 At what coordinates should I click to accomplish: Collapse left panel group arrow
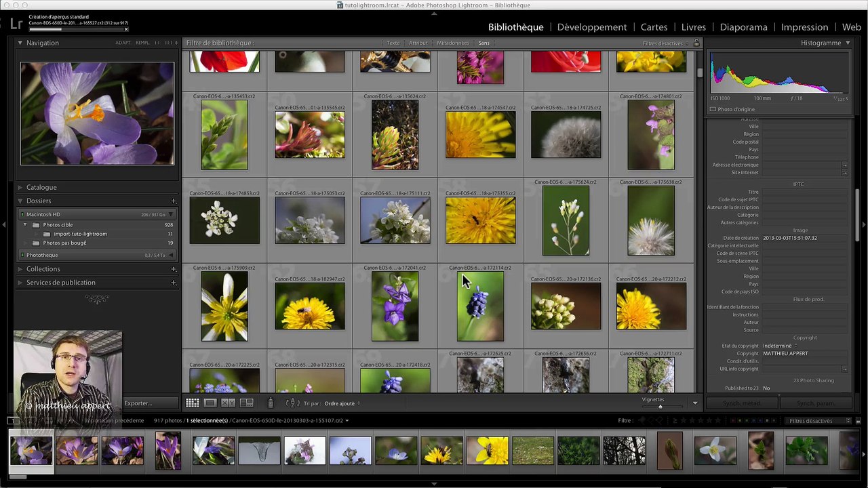[4, 224]
